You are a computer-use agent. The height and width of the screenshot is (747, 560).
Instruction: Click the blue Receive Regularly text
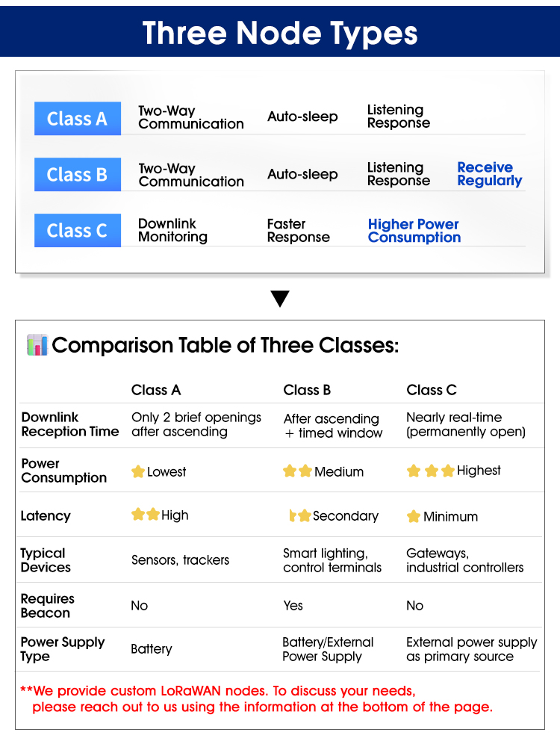point(489,174)
